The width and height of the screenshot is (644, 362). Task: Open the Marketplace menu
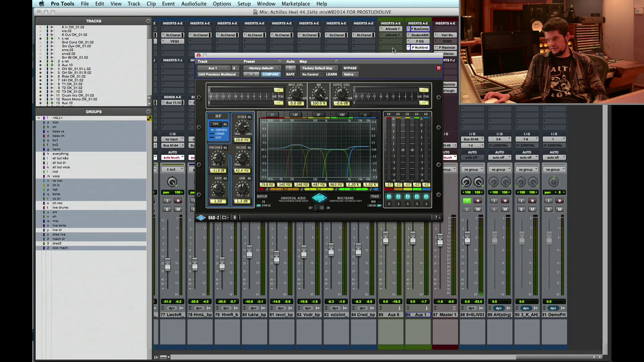coord(296,4)
